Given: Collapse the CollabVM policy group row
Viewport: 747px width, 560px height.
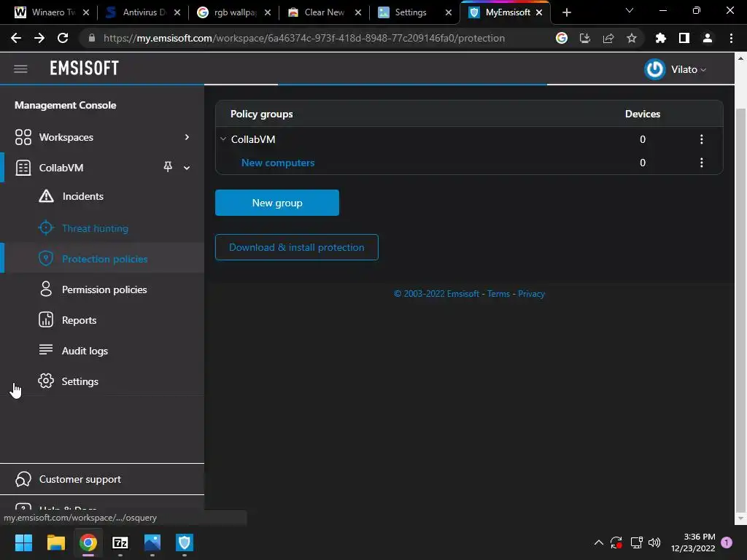Looking at the screenshot, I should (x=223, y=139).
